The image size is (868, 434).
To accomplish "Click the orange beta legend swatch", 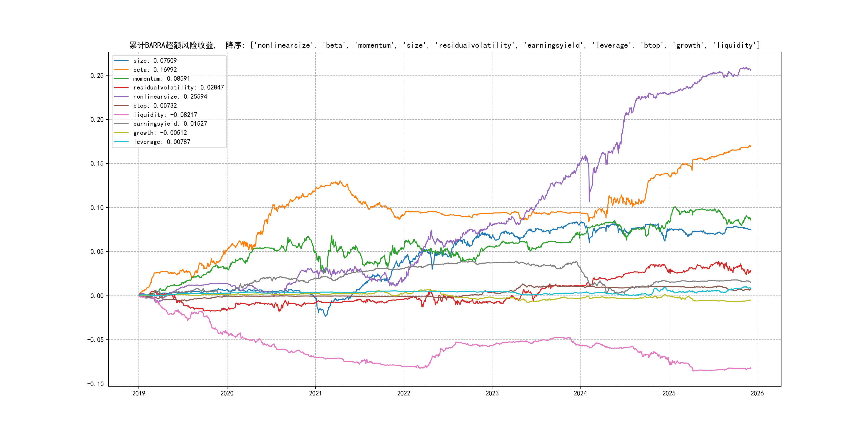I will click(121, 70).
